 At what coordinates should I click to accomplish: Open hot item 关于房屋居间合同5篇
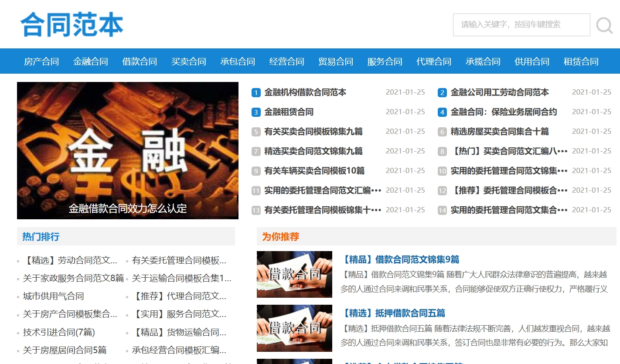65,350
